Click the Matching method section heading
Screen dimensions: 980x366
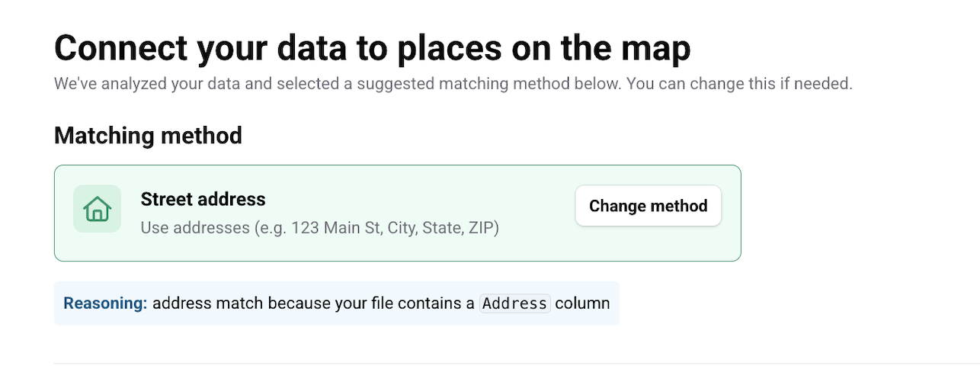[148, 136]
